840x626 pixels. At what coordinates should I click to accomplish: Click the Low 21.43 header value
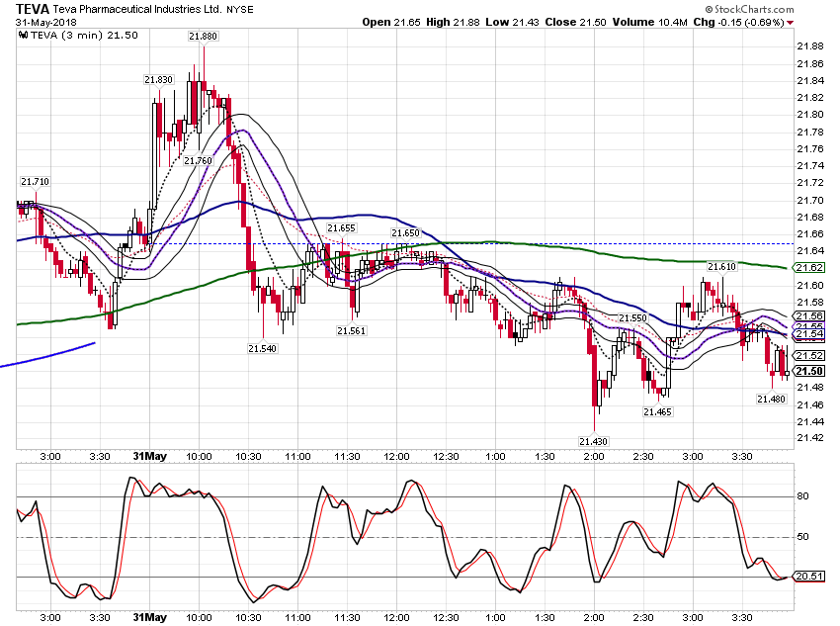512,22
